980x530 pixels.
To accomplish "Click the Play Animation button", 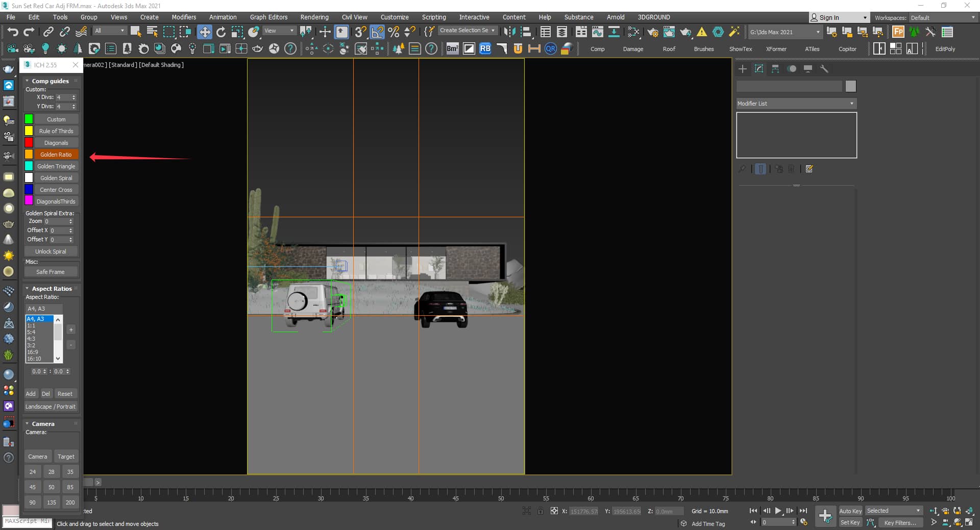I will pos(778,511).
